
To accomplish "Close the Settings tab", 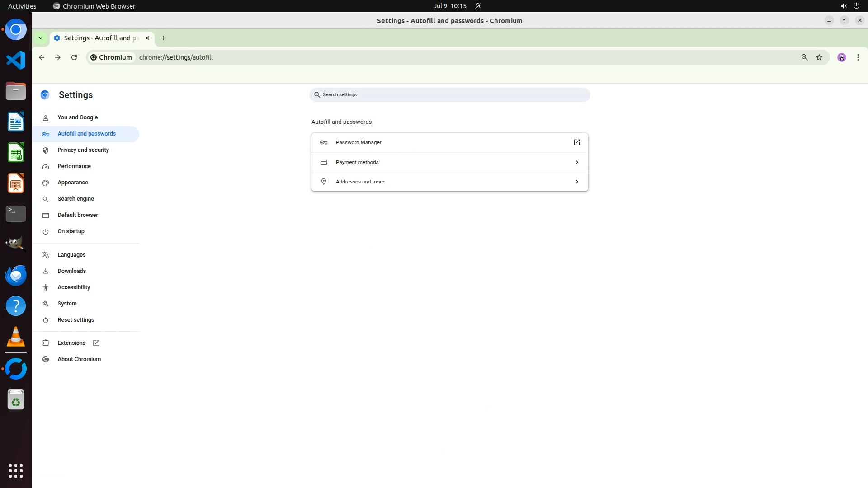I will pyautogui.click(x=147, y=38).
